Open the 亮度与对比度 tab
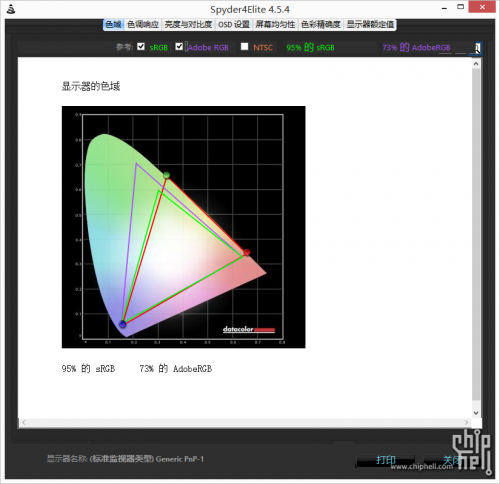Viewport: 500px width, 484px height. [188, 24]
